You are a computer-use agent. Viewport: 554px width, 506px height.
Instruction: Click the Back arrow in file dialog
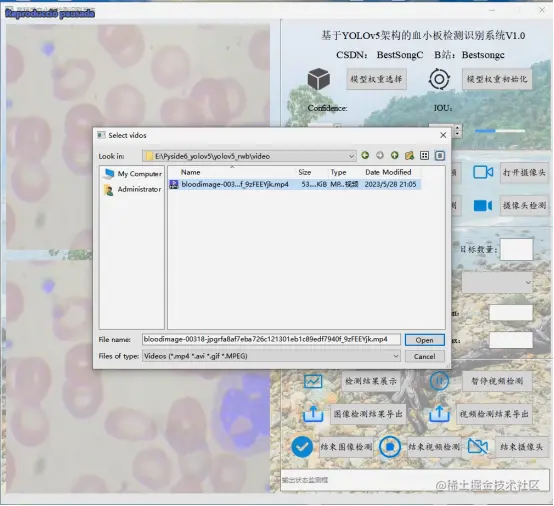(365, 155)
